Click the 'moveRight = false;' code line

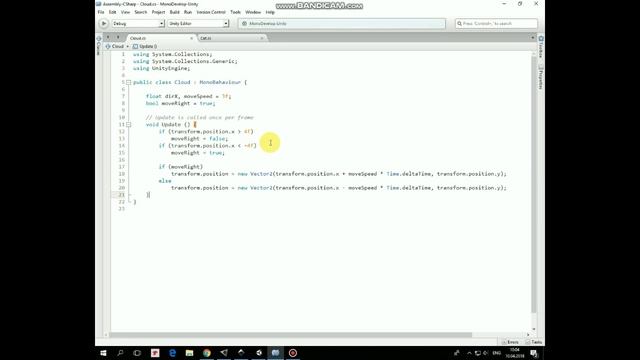point(200,139)
